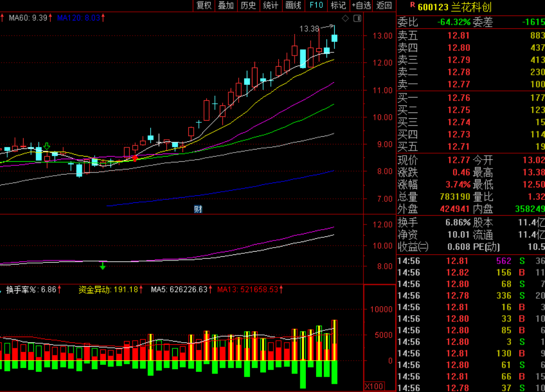Click the red up arrow buy signal
Viewport: 545px width, 392px height.
(135, 158)
